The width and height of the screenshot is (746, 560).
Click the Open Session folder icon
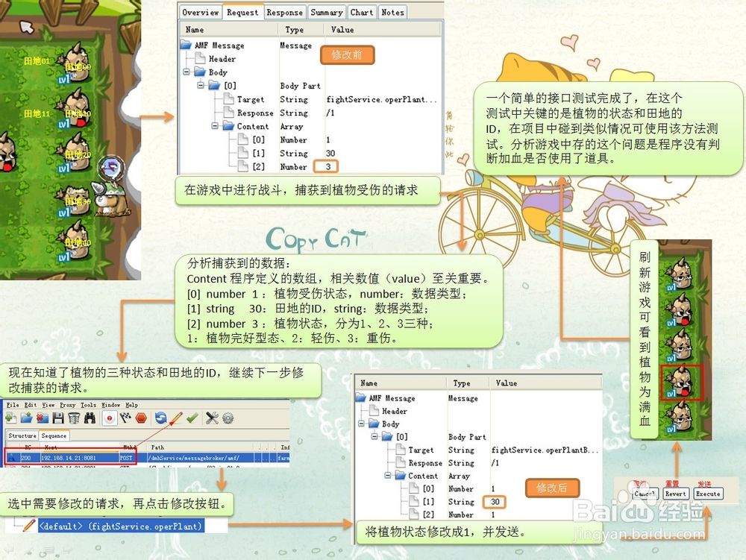tap(26, 418)
